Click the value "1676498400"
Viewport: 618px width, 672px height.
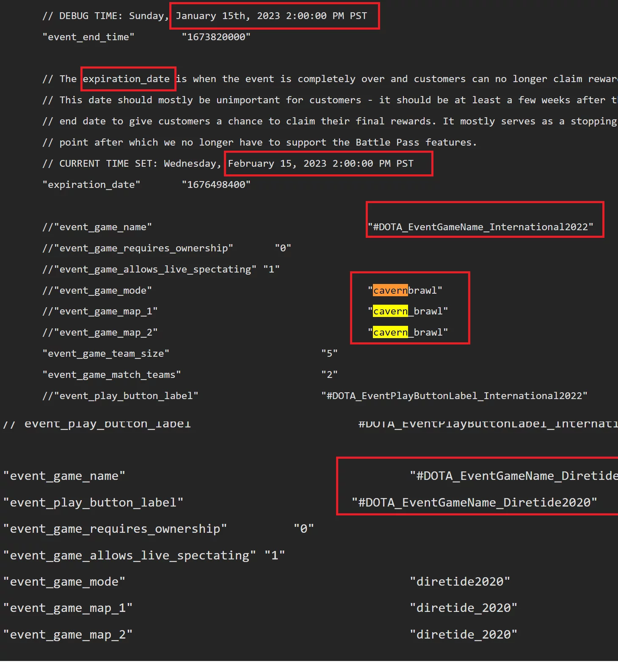point(216,185)
